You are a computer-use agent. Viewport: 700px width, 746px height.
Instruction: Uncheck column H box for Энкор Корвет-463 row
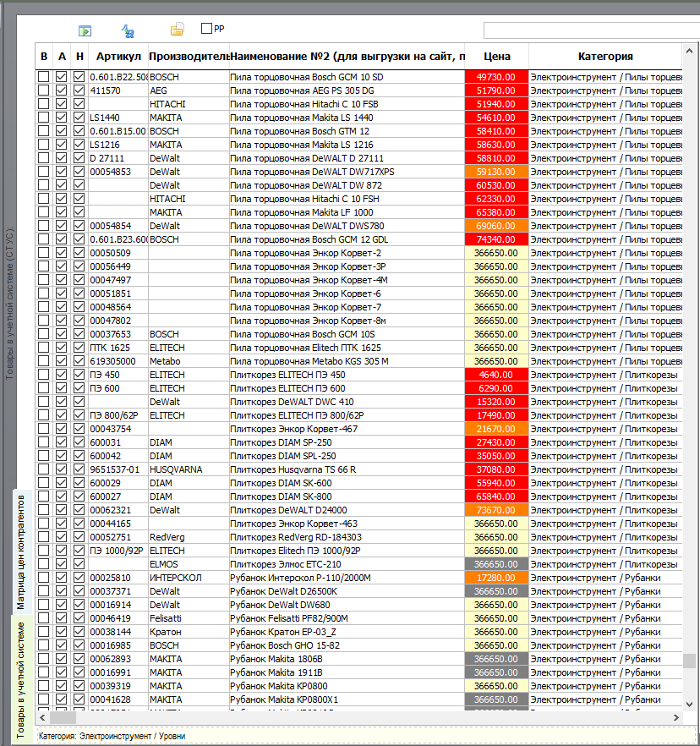point(79,524)
